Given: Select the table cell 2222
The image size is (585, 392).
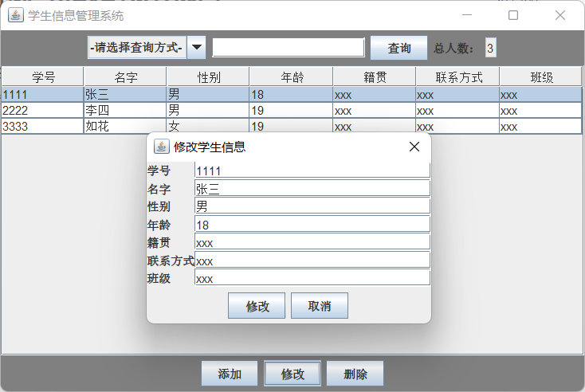Looking at the screenshot, I should [42, 111].
